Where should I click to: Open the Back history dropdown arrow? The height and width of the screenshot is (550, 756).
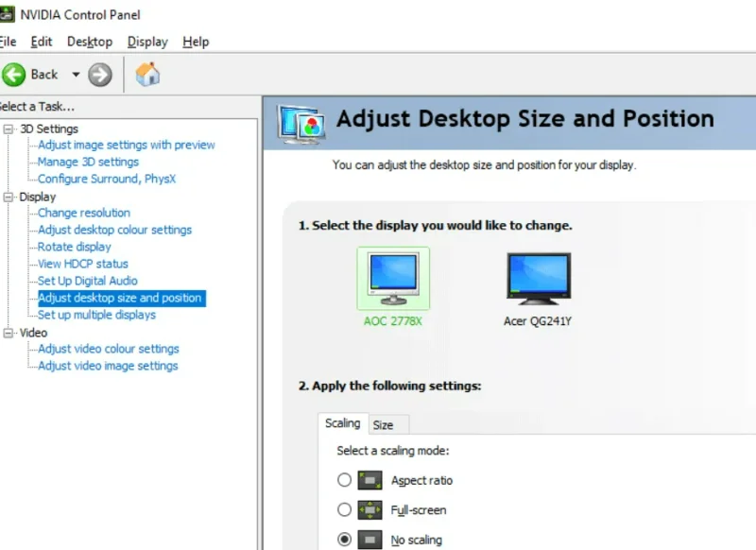(76, 75)
